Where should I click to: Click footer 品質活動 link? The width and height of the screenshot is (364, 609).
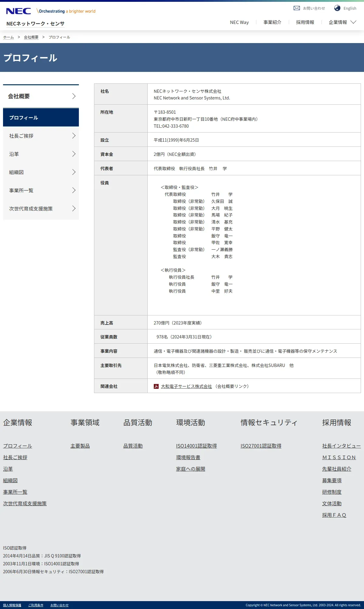(133, 446)
